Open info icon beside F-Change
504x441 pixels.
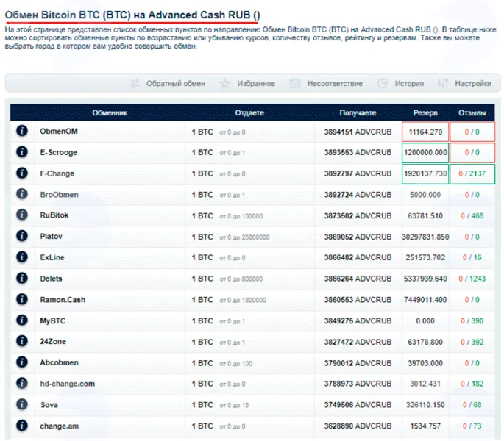(x=22, y=173)
